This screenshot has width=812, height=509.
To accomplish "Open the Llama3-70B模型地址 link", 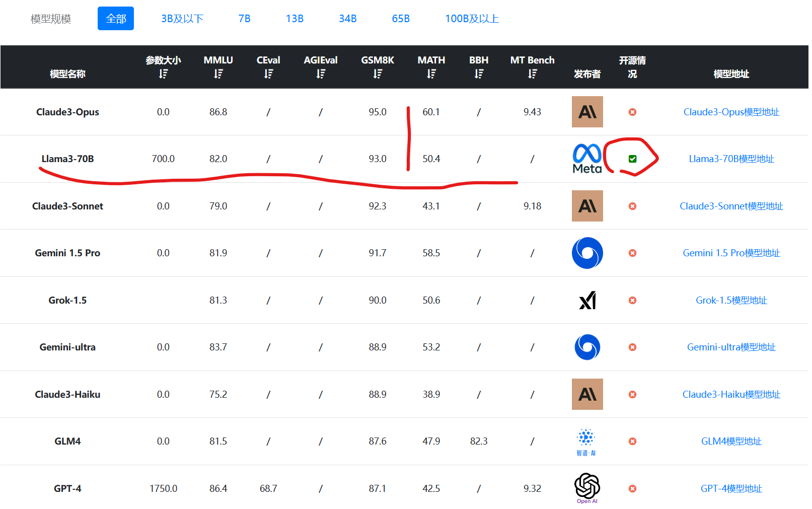I will point(731,159).
